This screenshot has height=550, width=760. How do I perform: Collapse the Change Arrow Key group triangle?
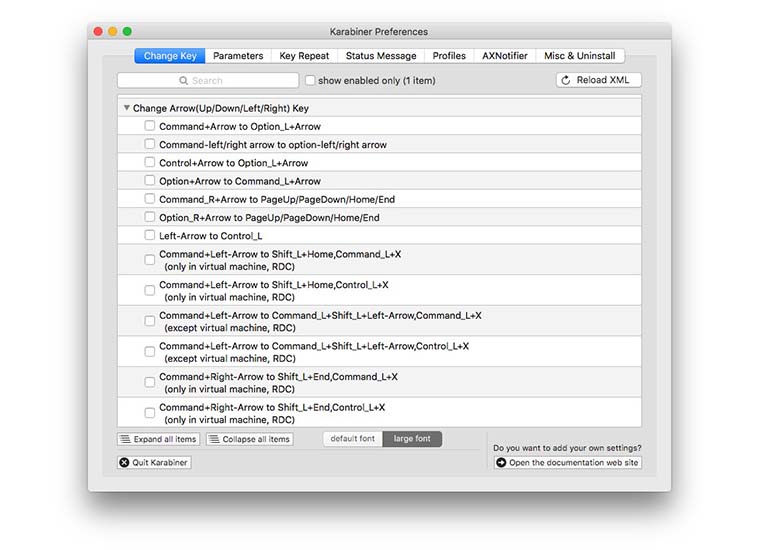(127, 108)
